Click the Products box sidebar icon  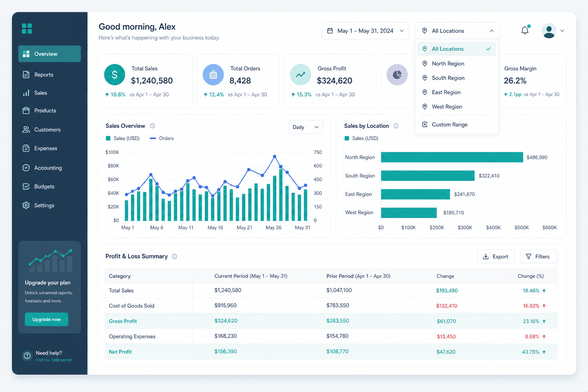(26, 111)
